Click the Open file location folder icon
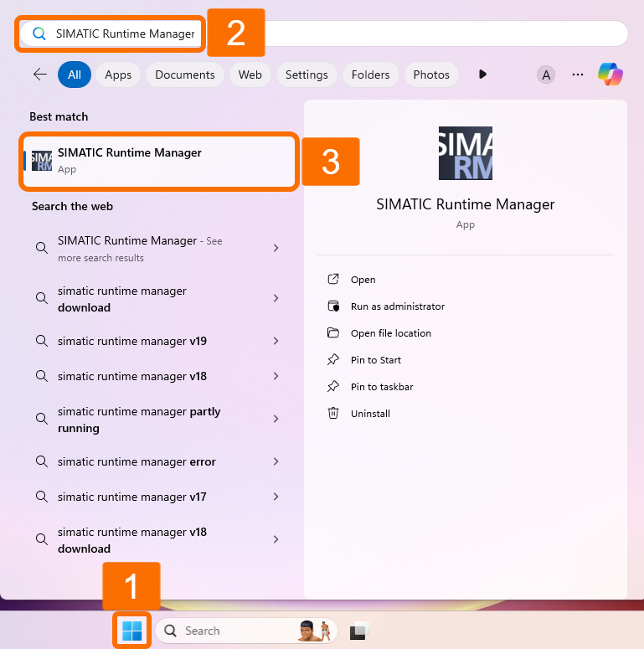Image resolution: width=644 pixels, height=649 pixels. tap(333, 332)
